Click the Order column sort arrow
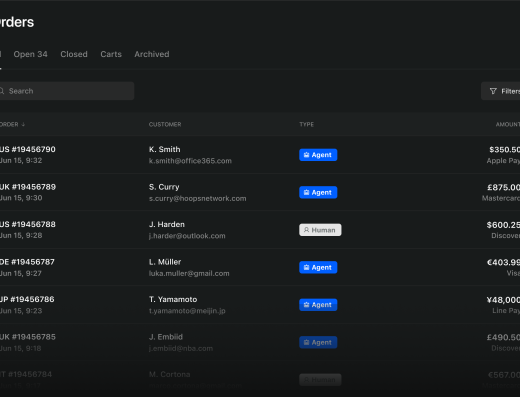Image resolution: width=520 pixels, height=397 pixels. (x=23, y=124)
